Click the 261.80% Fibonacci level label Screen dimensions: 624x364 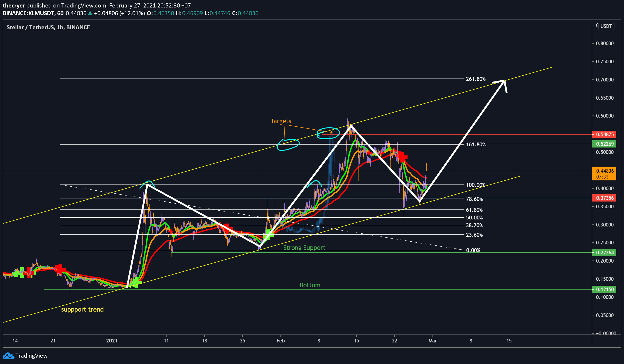coord(476,79)
